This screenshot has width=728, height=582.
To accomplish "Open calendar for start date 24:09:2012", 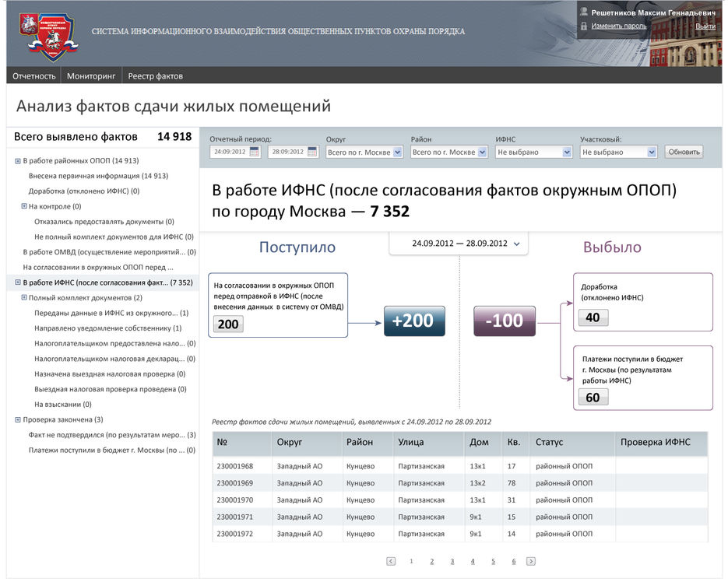I will 254,153.
